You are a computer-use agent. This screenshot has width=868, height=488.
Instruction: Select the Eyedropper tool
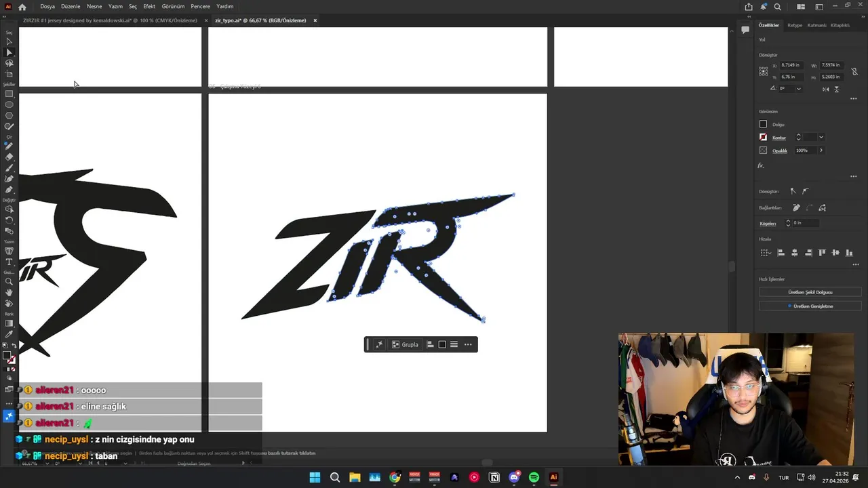coord(9,334)
